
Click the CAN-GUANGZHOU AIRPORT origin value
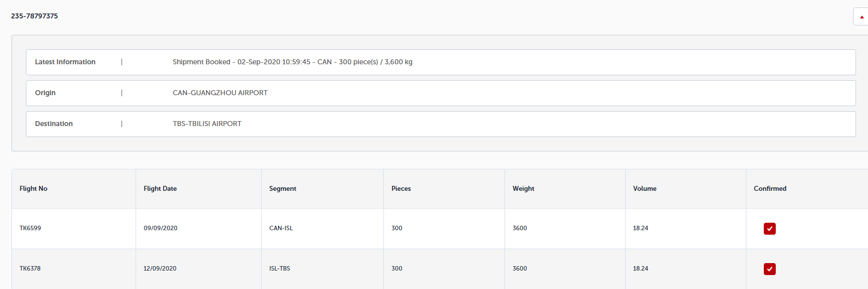click(220, 93)
